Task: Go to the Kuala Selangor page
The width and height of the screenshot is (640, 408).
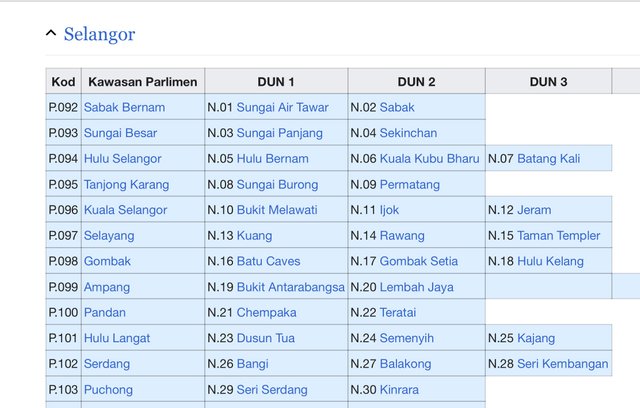Action: pyautogui.click(x=125, y=210)
